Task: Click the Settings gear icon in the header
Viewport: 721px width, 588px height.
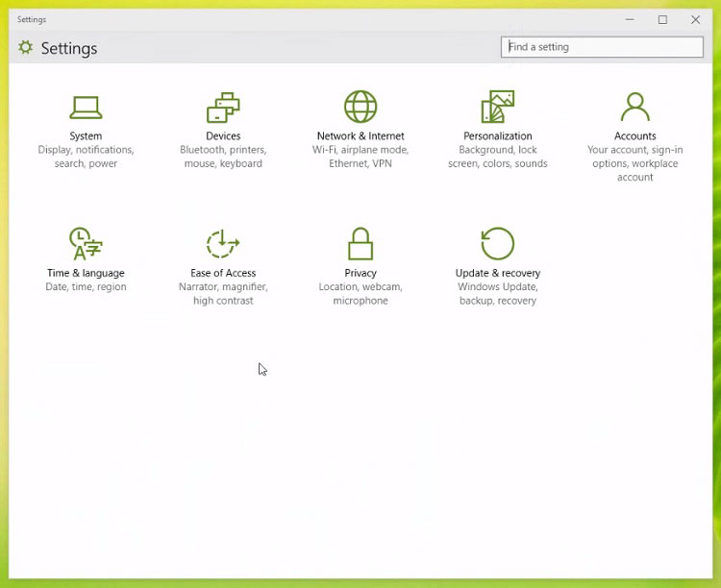Action: tap(26, 47)
